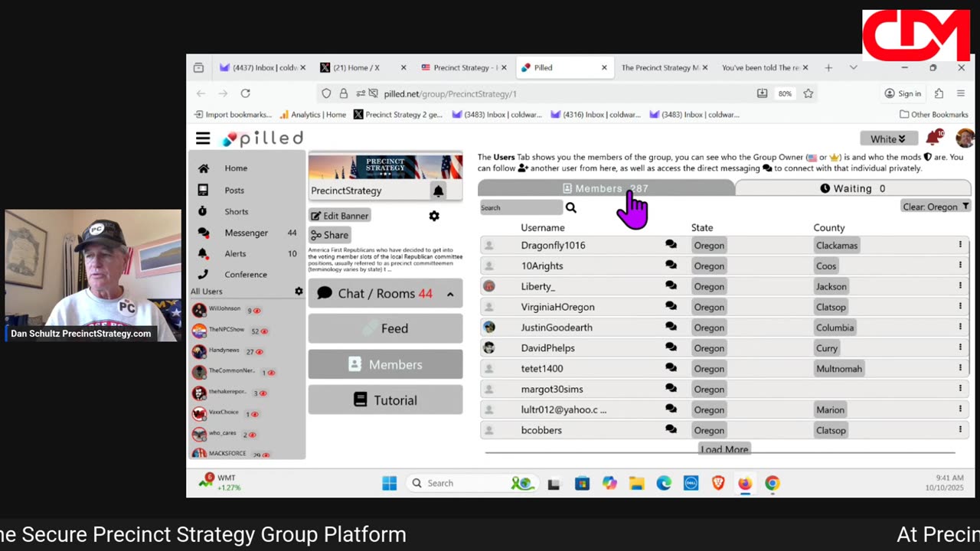Toggle the eye icon beside VaxxChoice
Image resolution: width=980 pixels, height=551 pixels.
pyautogui.click(x=255, y=414)
